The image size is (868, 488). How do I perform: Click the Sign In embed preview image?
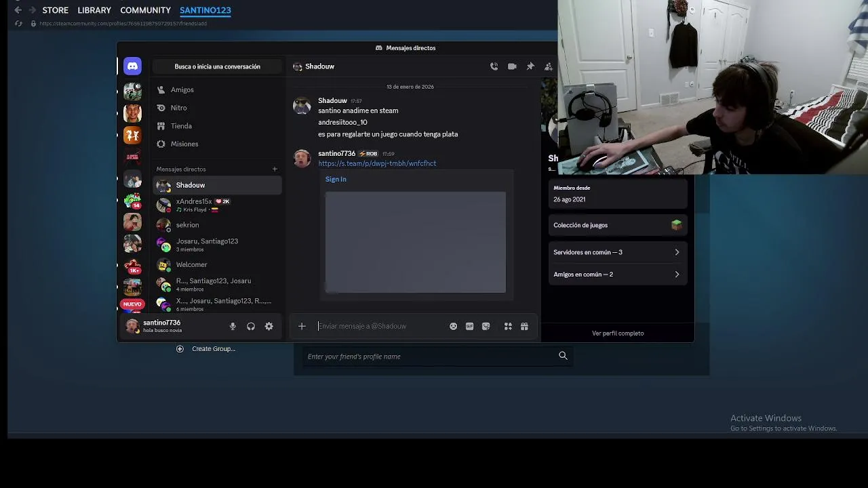(415, 242)
